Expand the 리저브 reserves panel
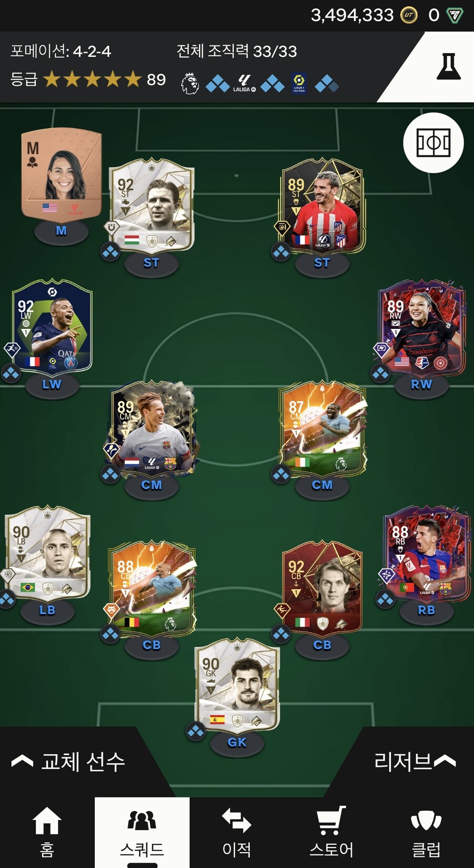 tap(414, 761)
